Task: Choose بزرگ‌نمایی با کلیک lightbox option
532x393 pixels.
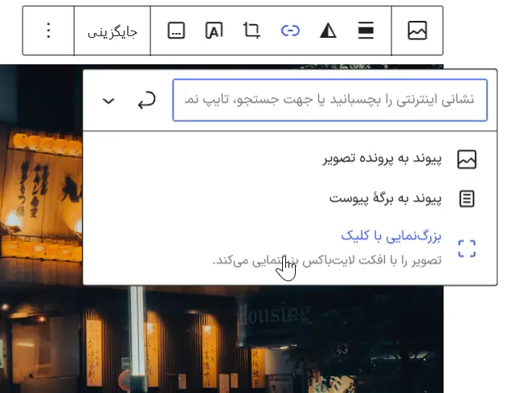Action: click(x=290, y=248)
